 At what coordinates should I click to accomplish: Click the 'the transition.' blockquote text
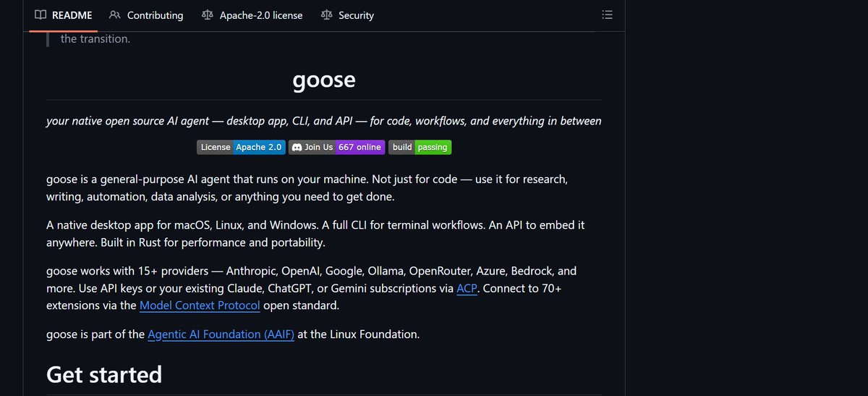[x=95, y=39]
